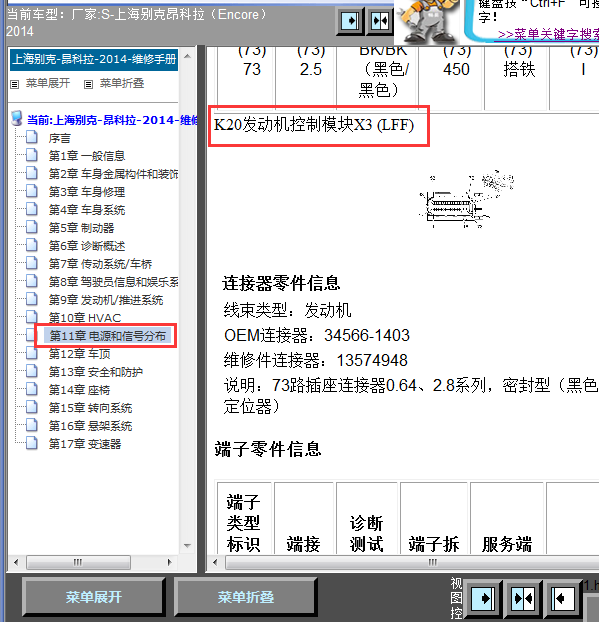This screenshot has height=622, width=599.
Task: Open 第2章 车身金属构件和装饰
Action: 113,174
